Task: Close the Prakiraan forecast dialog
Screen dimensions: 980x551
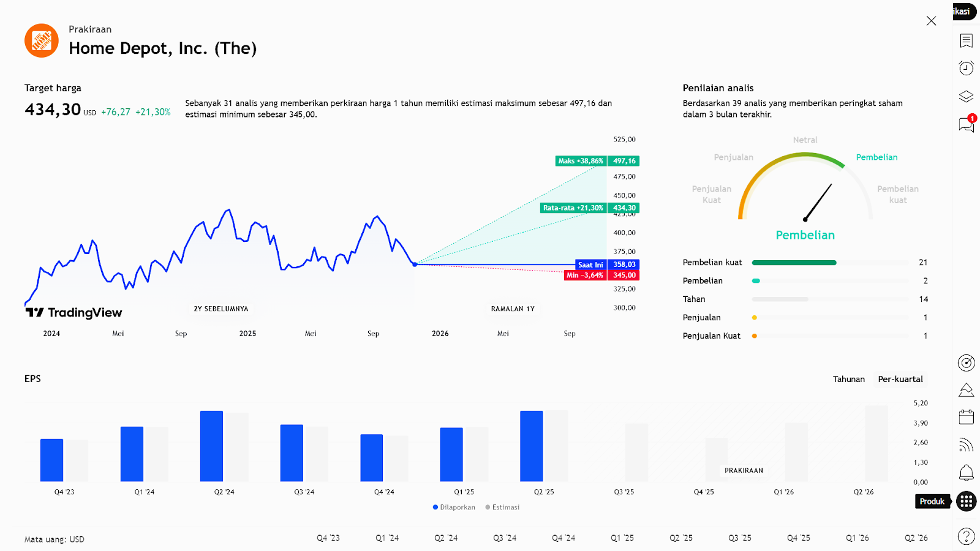Action: [931, 21]
